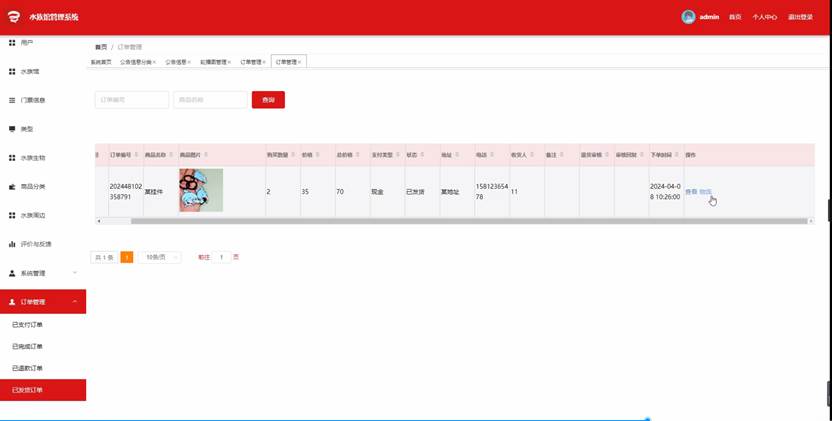The height and width of the screenshot is (421, 832).
Task: Click the red 查询 search button
Action: click(268, 100)
